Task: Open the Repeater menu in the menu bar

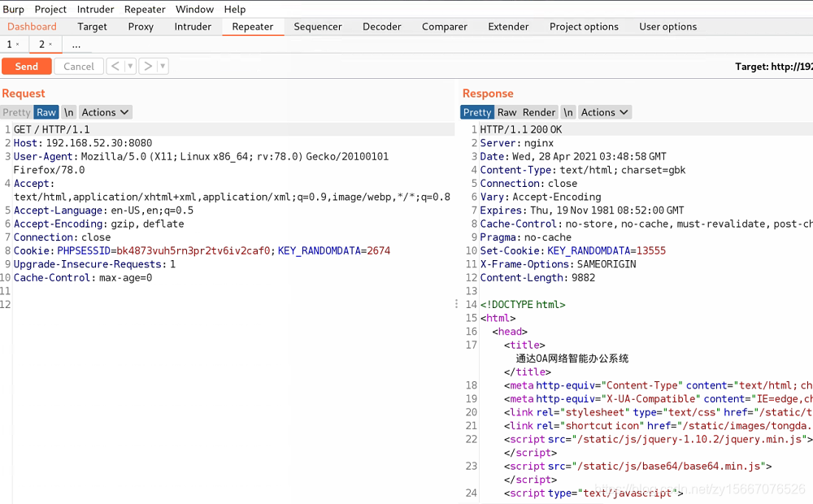Action: coord(145,9)
